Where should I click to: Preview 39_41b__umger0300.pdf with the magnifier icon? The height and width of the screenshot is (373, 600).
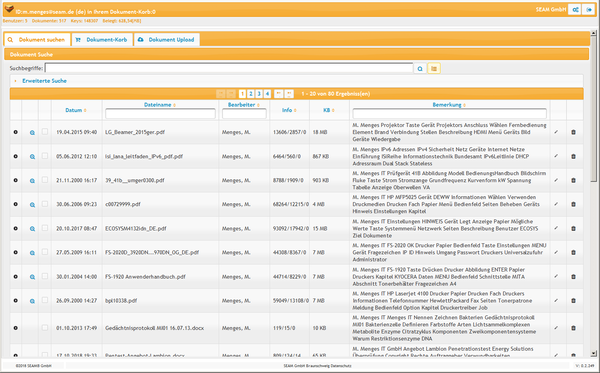tap(32, 181)
